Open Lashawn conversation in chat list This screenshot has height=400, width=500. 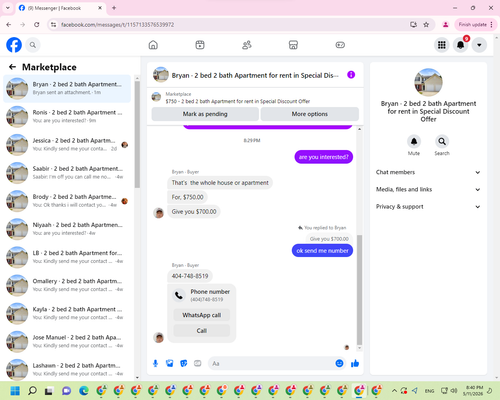67,369
